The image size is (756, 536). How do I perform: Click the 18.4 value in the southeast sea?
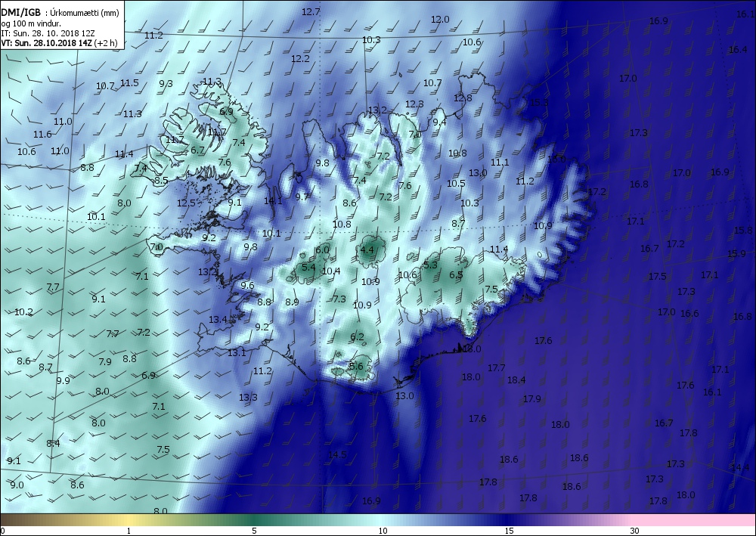tap(516, 380)
